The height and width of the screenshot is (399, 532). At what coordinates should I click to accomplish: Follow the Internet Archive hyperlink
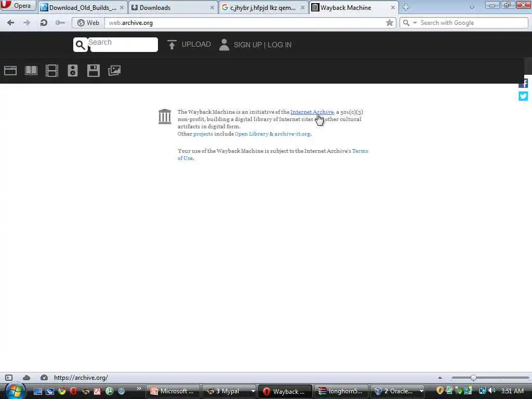tap(312, 112)
